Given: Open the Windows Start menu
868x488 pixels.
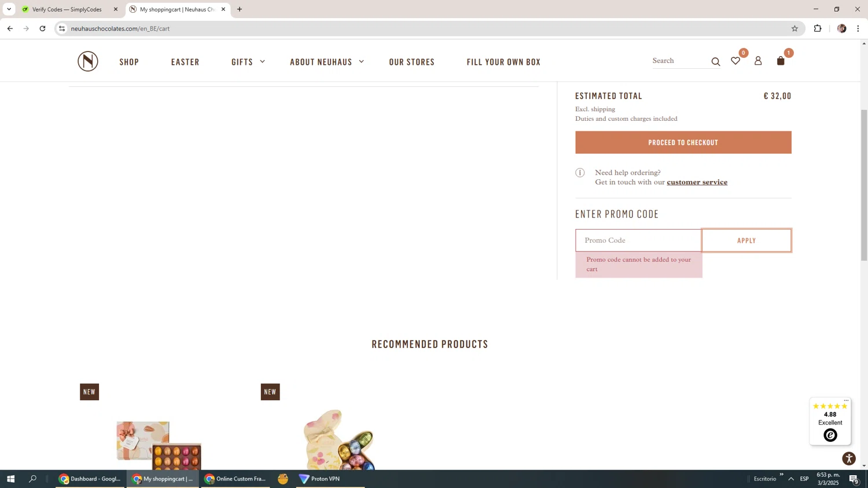Looking at the screenshot, I should (10, 479).
